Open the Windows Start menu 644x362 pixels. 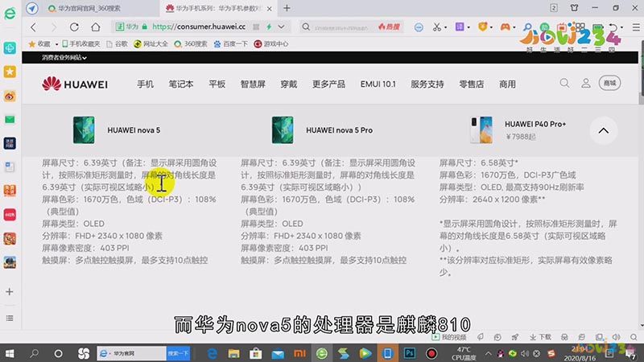pos(10,353)
